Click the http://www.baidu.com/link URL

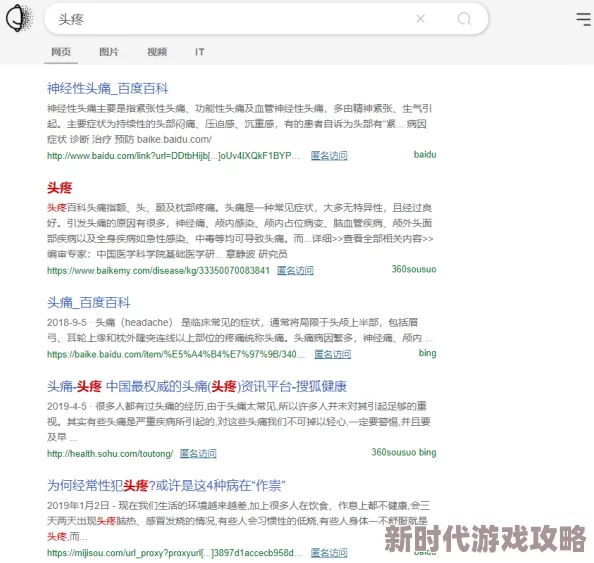pos(174,156)
